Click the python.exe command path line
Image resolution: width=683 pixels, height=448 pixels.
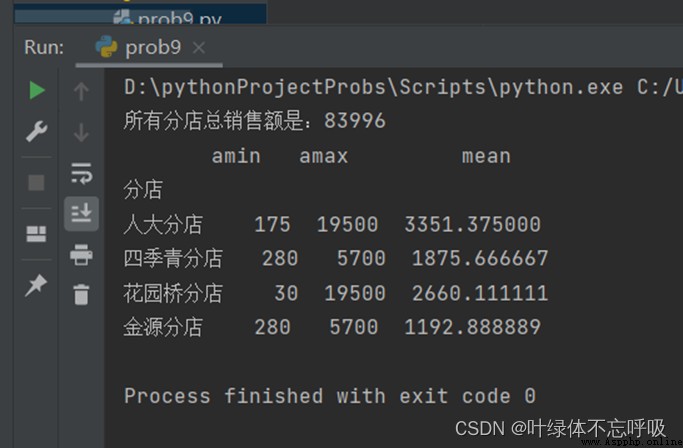403,87
